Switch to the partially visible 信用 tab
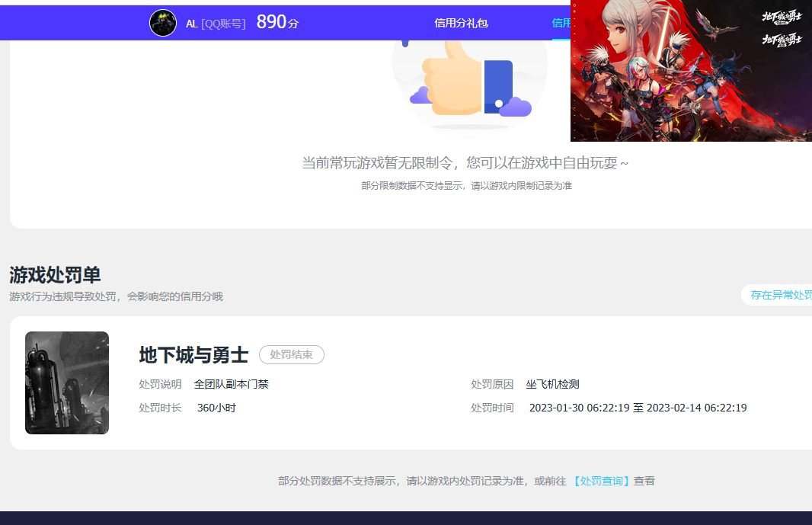The image size is (812, 525). point(561,23)
